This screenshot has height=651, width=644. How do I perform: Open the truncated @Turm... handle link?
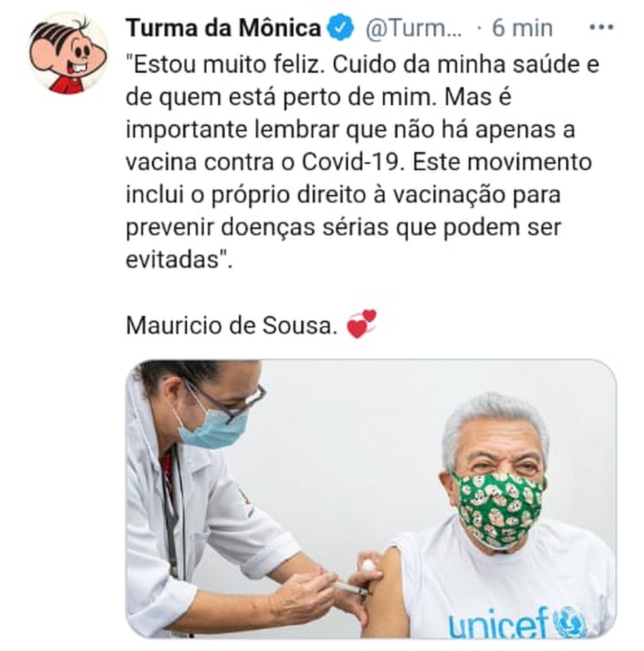pyautogui.click(x=414, y=28)
